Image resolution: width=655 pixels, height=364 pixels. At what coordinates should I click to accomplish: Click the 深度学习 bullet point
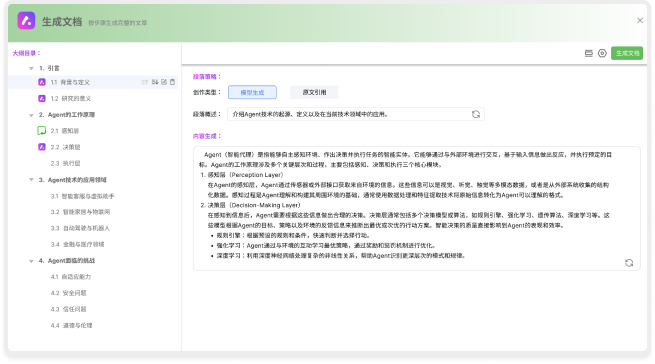(x=339, y=255)
